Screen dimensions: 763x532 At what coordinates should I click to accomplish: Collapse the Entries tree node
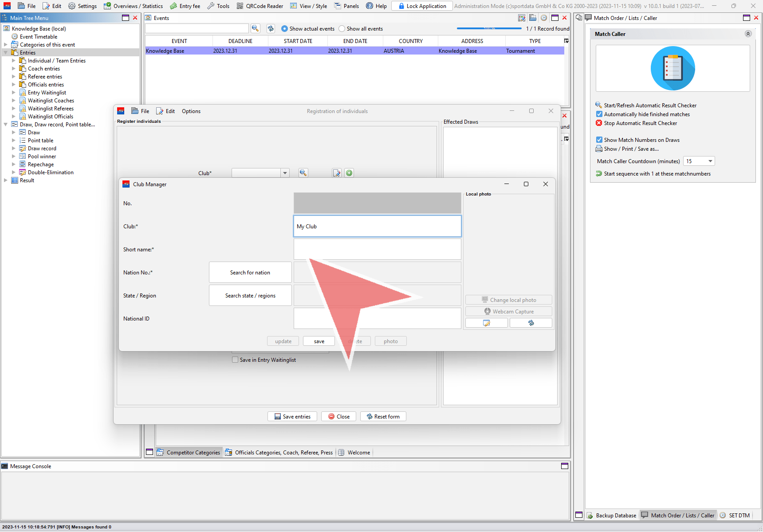5,53
